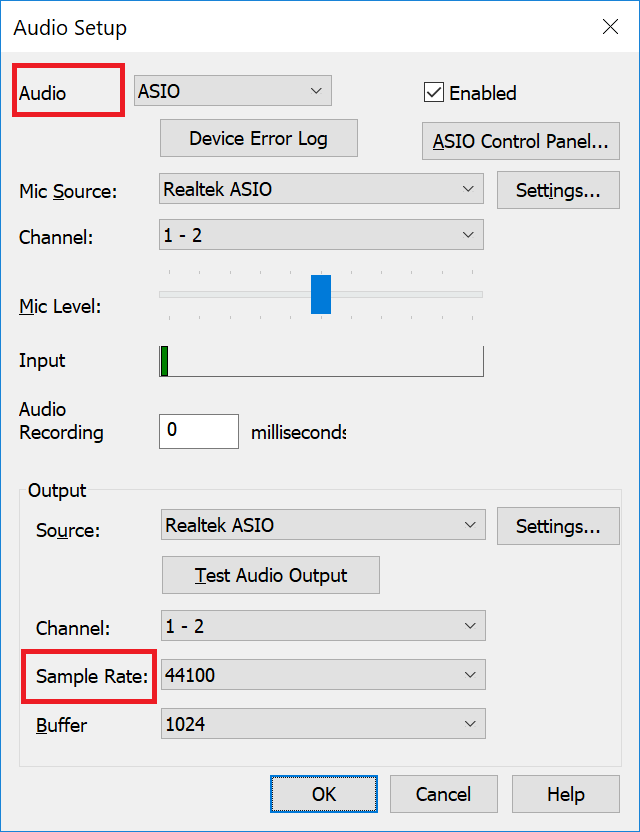Confirm with the OK button
Screen dimensions: 640x832
pos(323,794)
